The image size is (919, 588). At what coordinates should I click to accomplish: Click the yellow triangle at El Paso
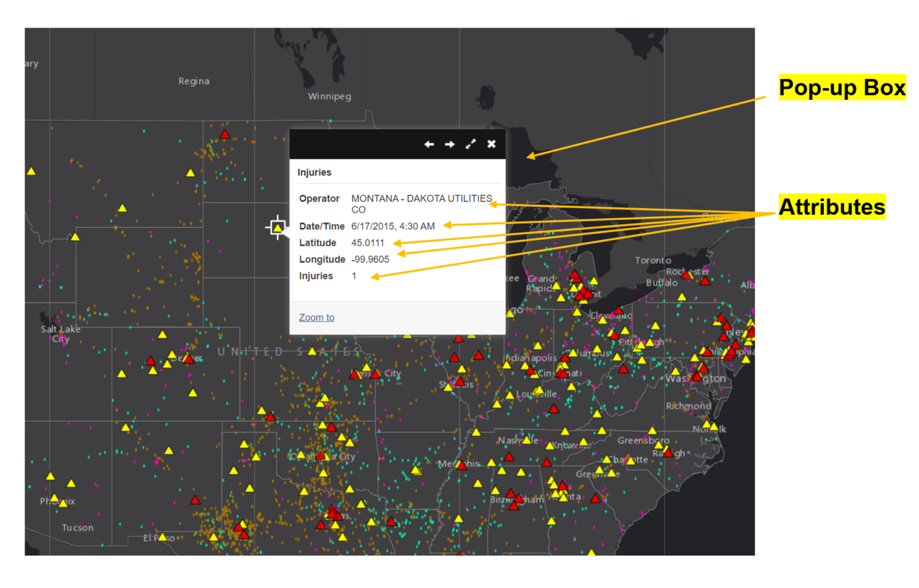point(162,537)
